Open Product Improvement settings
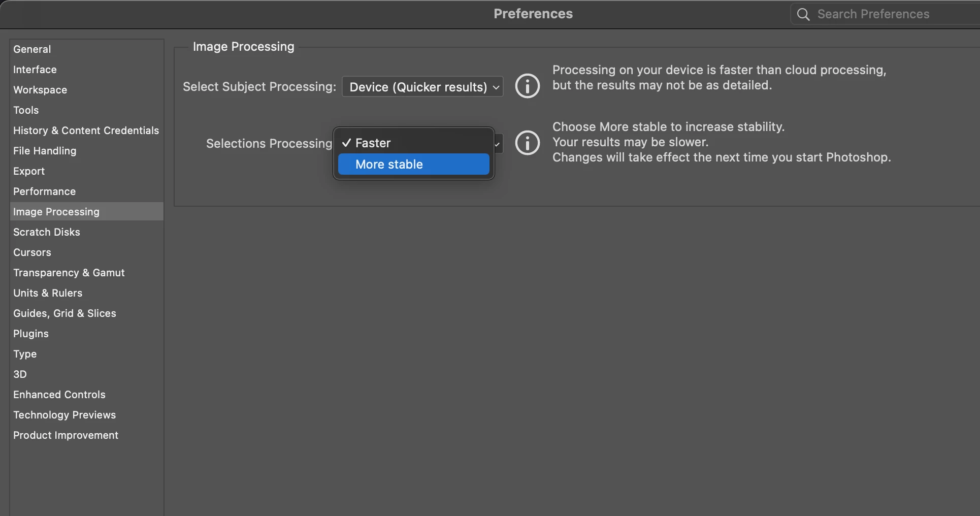Image resolution: width=980 pixels, height=516 pixels. click(66, 435)
